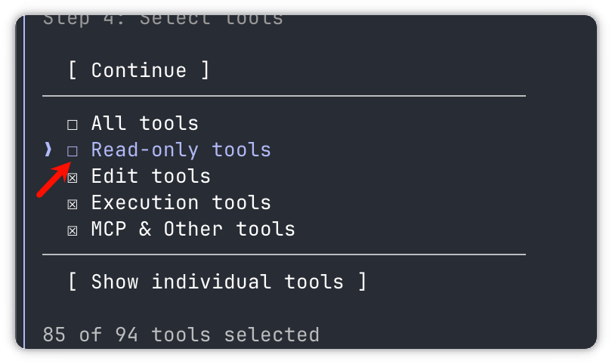The width and height of the screenshot is (612, 364).
Task: Click the "85 of 94 tools selected" status
Action: point(181,335)
